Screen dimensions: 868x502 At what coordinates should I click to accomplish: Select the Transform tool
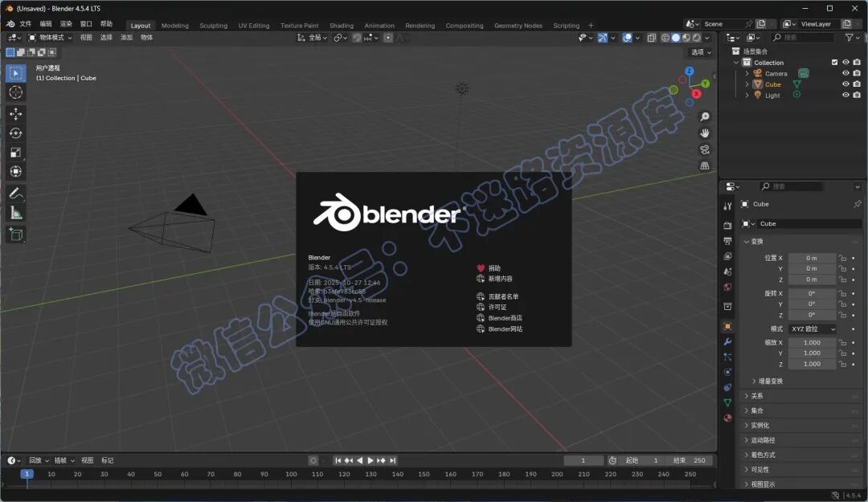(x=15, y=172)
